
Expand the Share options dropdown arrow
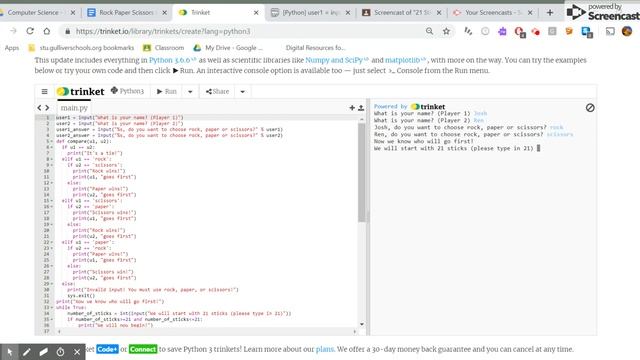243,92
